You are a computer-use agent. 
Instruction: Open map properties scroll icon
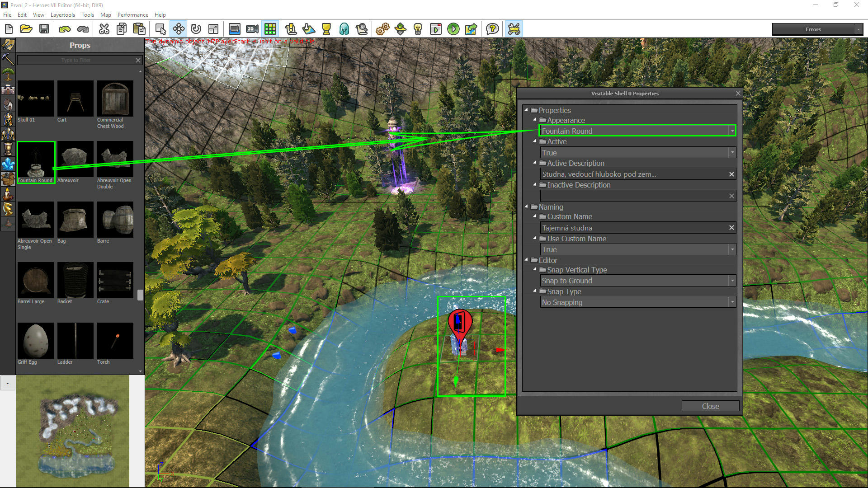coord(291,29)
